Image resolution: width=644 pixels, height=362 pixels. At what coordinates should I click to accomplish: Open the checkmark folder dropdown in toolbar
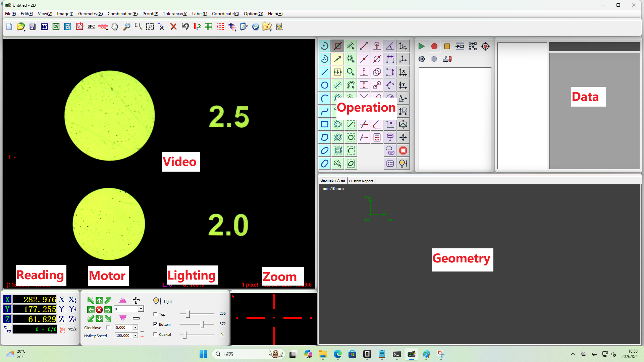pyautogui.click(x=267, y=27)
